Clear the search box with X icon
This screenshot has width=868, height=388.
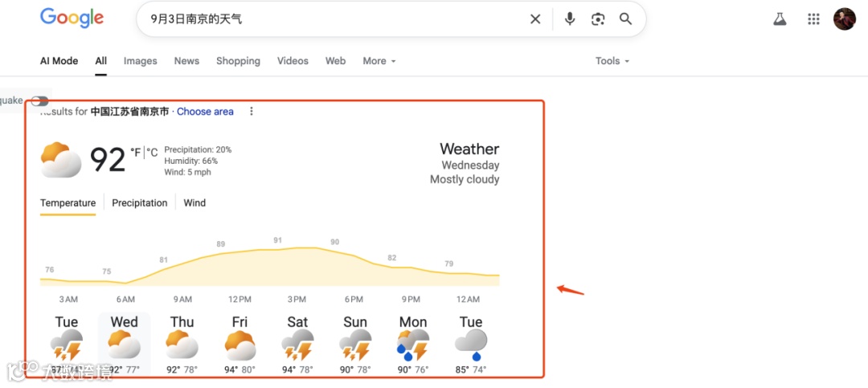click(x=535, y=19)
